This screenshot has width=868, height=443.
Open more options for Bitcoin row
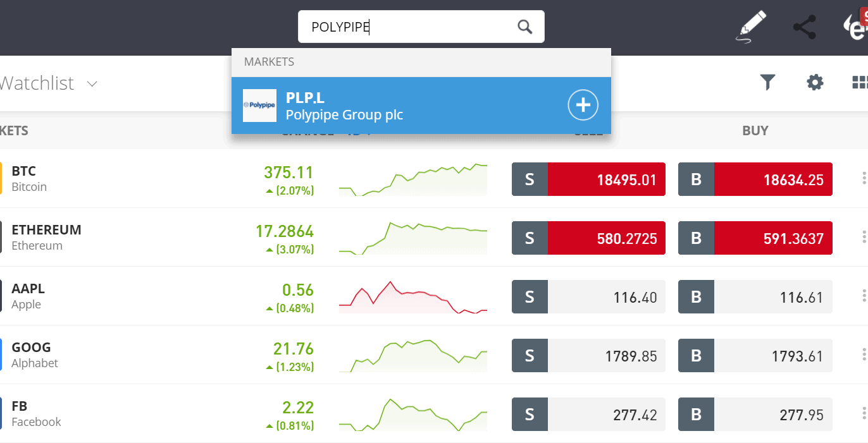pyautogui.click(x=864, y=178)
